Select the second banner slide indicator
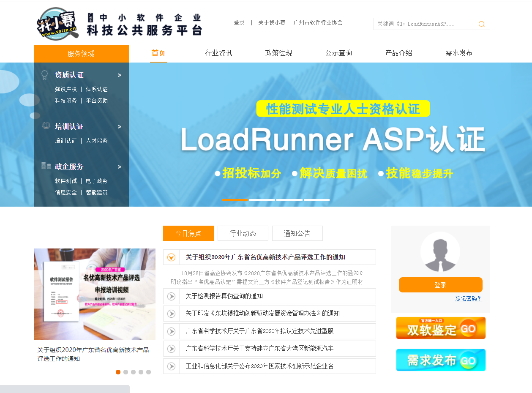This screenshot has height=393, width=532. pyautogui.click(x=262, y=200)
